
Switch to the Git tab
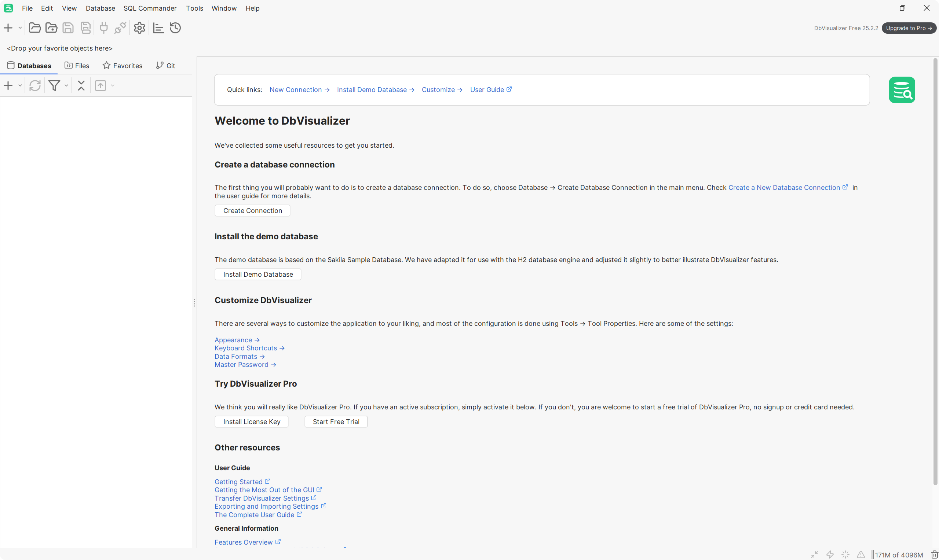[x=166, y=66]
